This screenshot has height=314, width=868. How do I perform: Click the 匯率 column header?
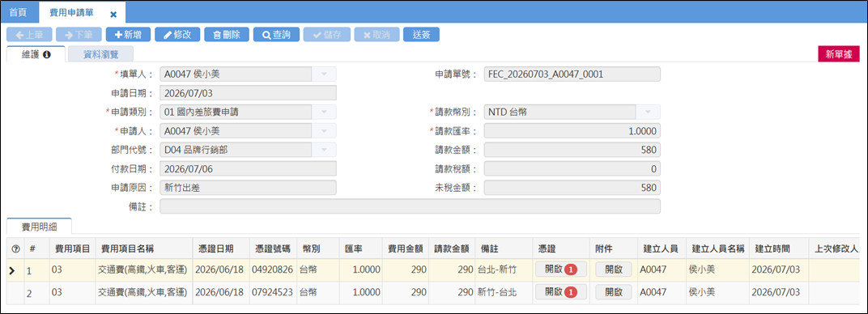coord(361,248)
